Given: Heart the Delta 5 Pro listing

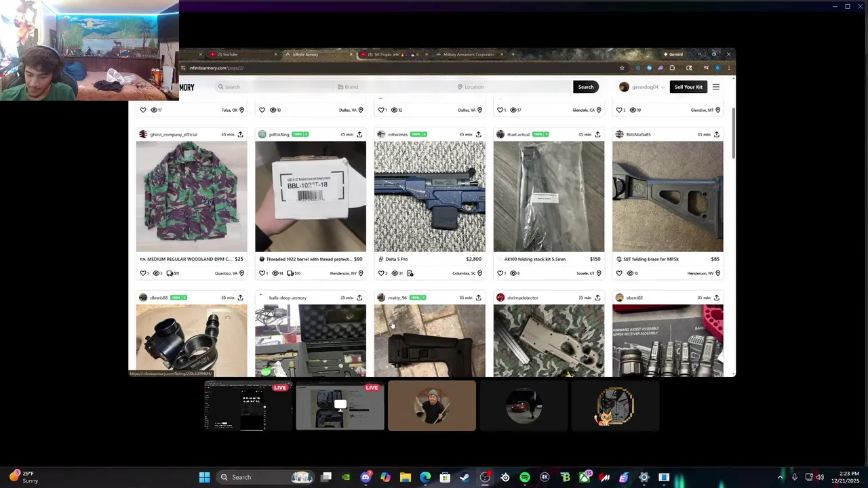Looking at the screenshot, I should pyautogui.click(x=381, y=273).
